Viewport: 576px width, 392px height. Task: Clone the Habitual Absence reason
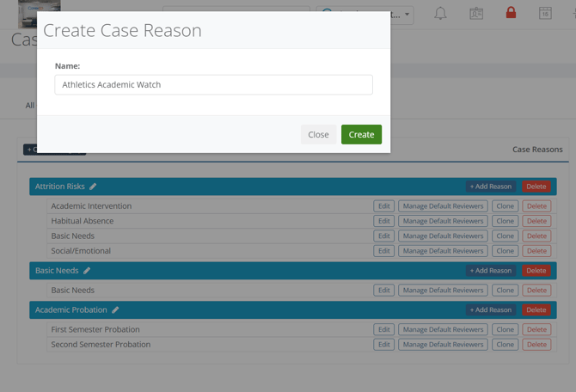click(506, 221)
